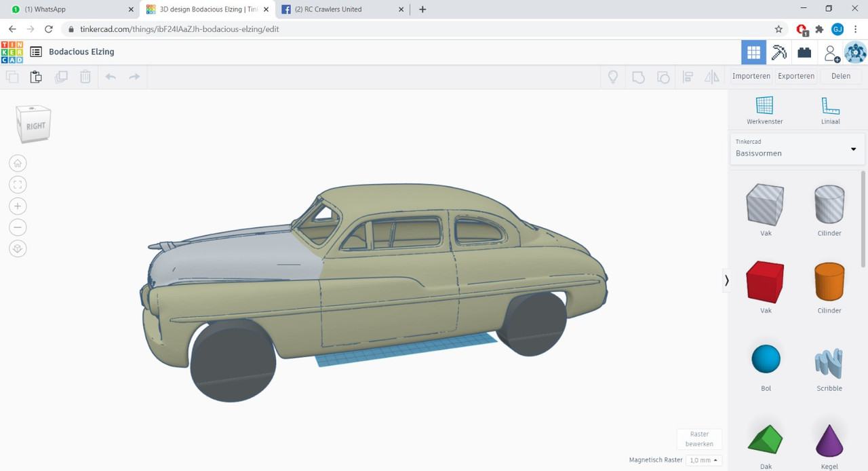Click the car's front wheel
868x471 pixels.
[233, 360]
